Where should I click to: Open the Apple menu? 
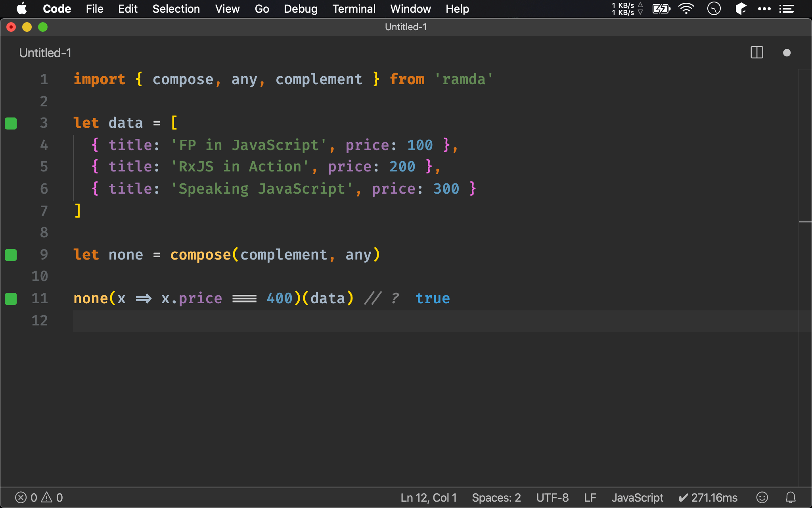click(22, 9)
